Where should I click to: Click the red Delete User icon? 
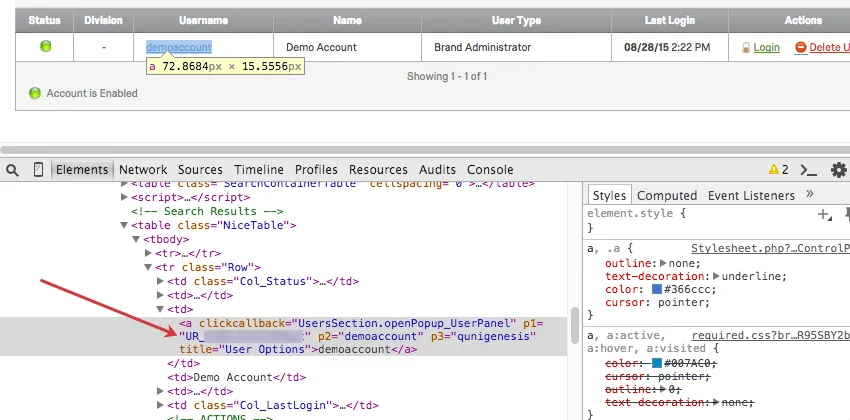(x=800, y=47)
